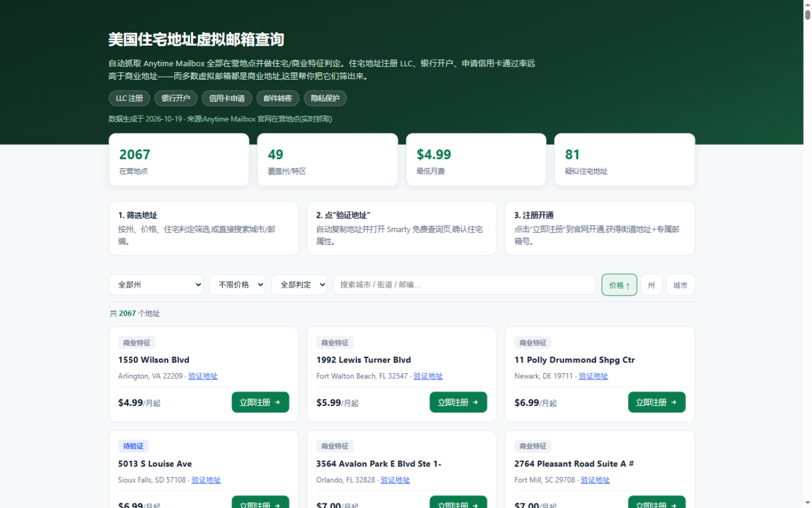Click the 81 疑似住宅地址 stat card

click(x=625, y=160)
